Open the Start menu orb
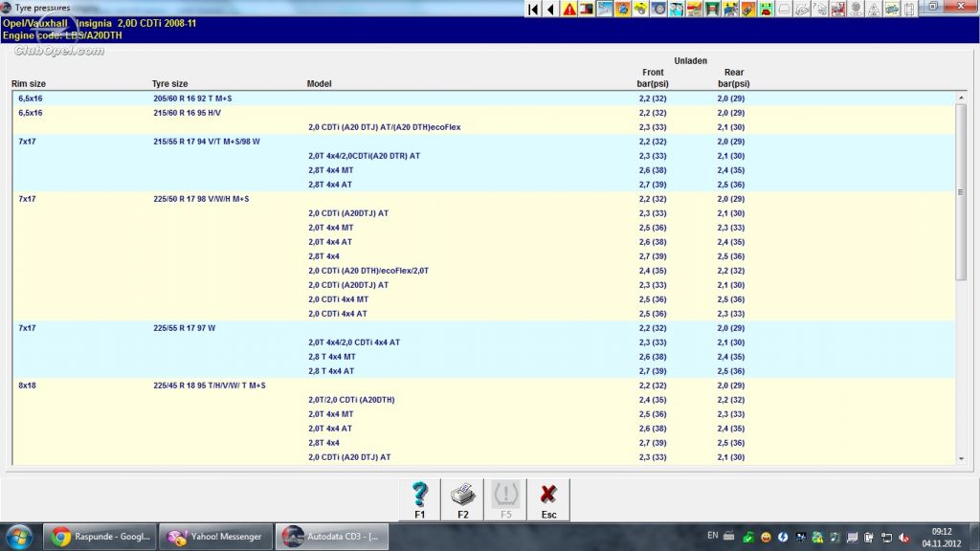 click(19, 537)
